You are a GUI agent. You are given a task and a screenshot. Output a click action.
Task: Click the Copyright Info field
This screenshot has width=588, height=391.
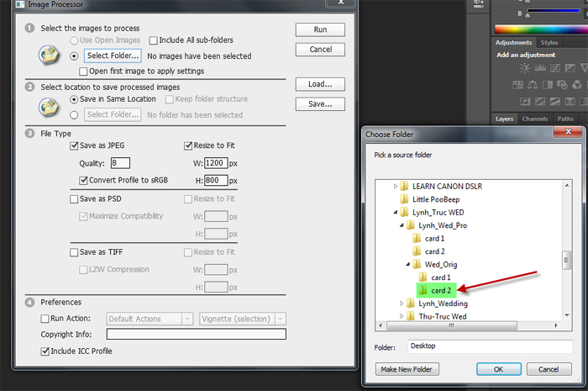197,334
